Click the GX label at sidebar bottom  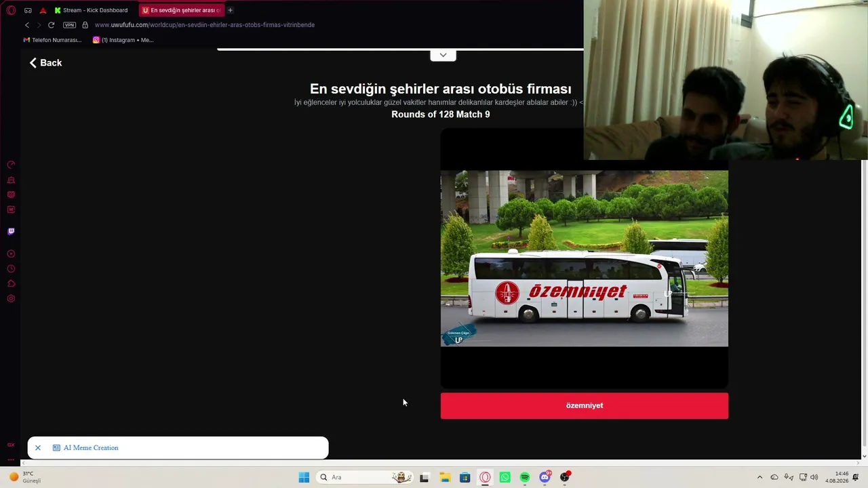pos(11,445)
